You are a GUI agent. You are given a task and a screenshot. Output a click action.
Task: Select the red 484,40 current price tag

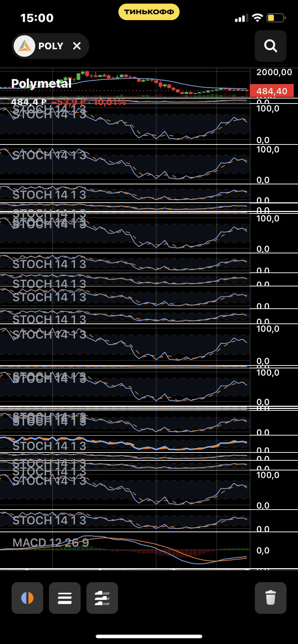pyautogui.click(x=272, y=91)
